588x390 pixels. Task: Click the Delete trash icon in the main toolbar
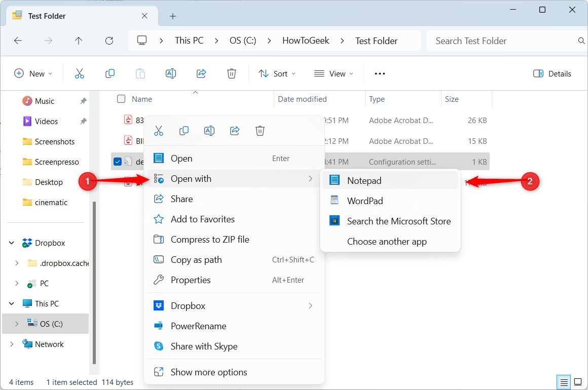coord(232,73)
